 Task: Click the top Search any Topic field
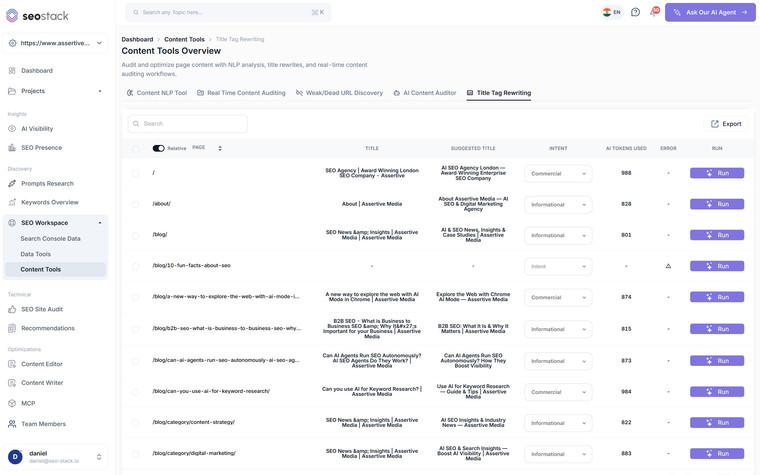click(228, 13)
